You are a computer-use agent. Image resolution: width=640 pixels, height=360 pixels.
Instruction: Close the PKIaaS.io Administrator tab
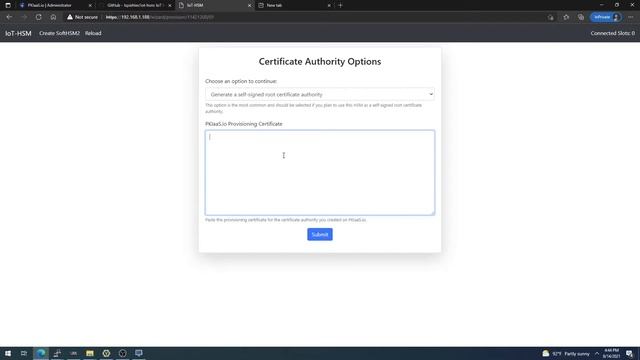pos(90,5)
